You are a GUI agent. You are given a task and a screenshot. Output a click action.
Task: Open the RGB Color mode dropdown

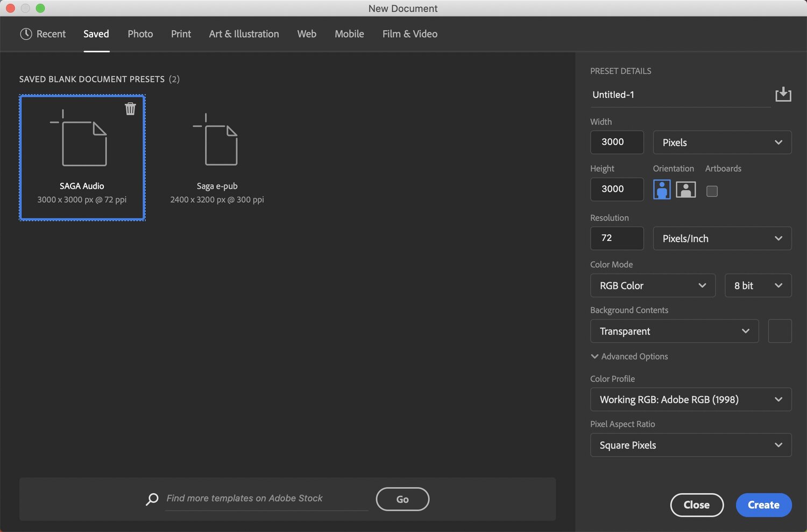[x=653, y=286]
